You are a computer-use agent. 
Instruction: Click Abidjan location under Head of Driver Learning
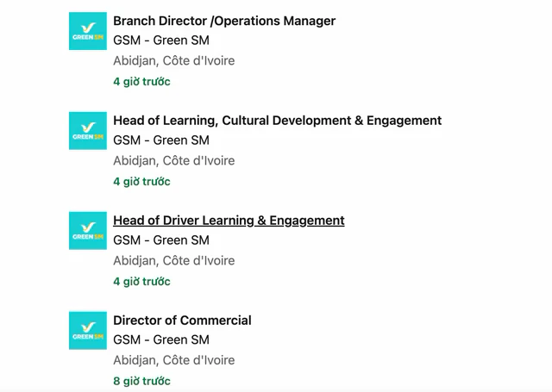click(174, 260)
